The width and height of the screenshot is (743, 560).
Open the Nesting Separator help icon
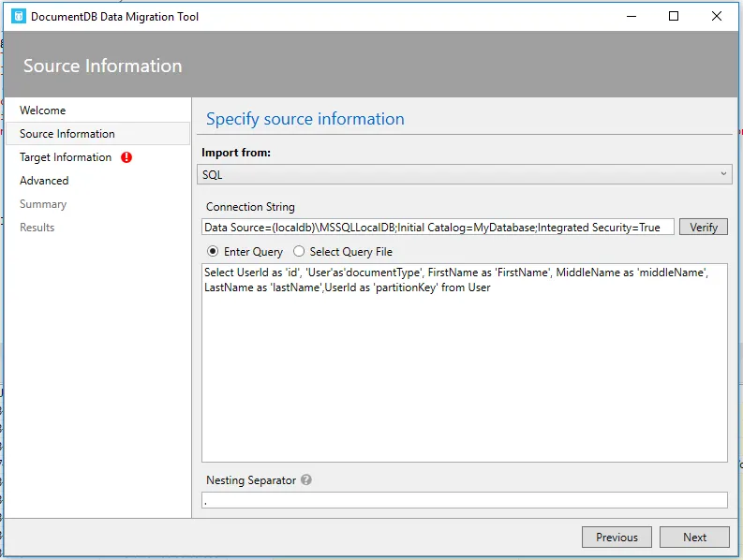[306, 479]
